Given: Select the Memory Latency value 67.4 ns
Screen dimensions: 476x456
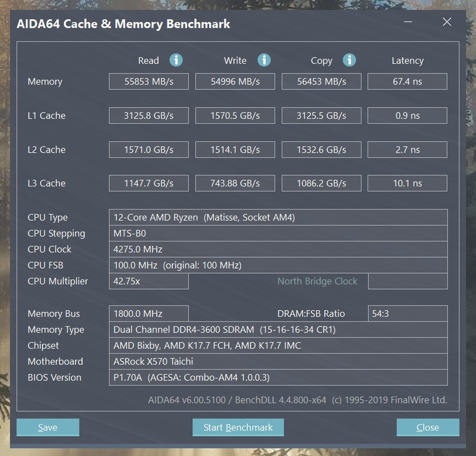Looking at the screenshot, I should [408, 82].
